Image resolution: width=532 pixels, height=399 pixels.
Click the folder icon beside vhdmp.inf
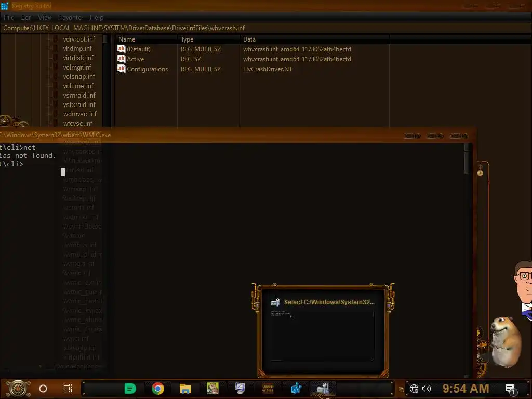(x=56, y=48)
